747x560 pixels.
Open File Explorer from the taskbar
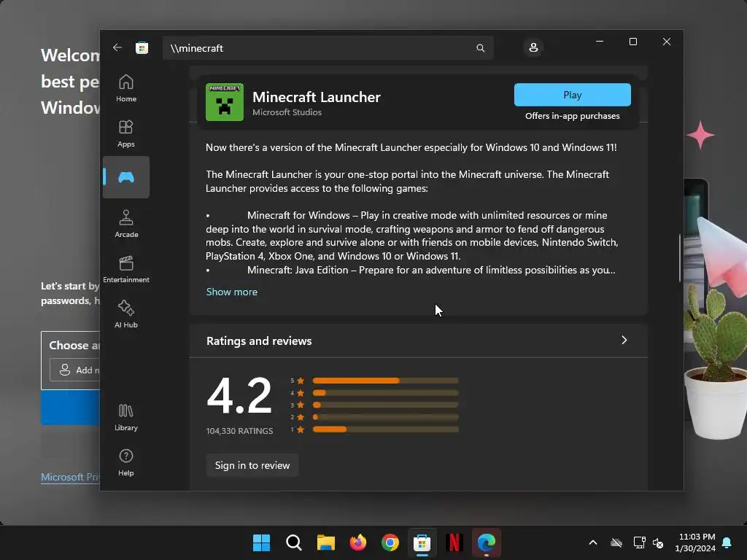point(326,542)
